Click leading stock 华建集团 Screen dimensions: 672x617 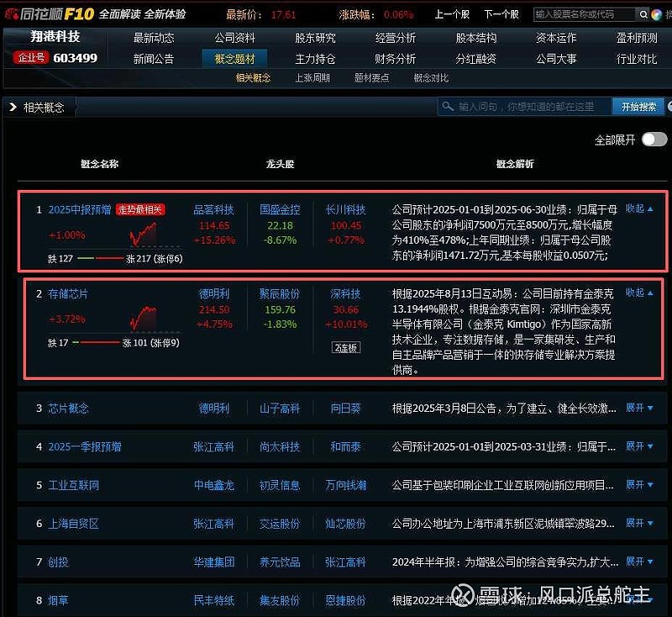214,562
